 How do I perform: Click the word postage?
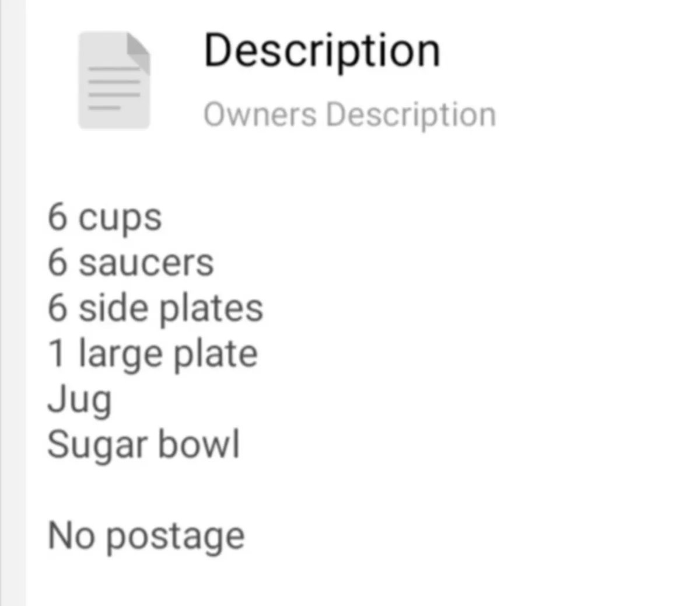pyautogui.click(x=175, y=537)
